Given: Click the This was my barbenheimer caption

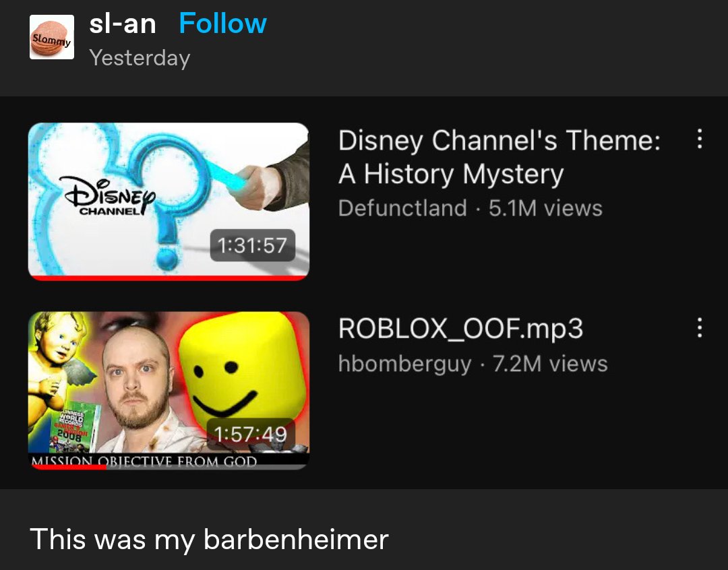Looking at the screenshot, I should coord(209,540).
